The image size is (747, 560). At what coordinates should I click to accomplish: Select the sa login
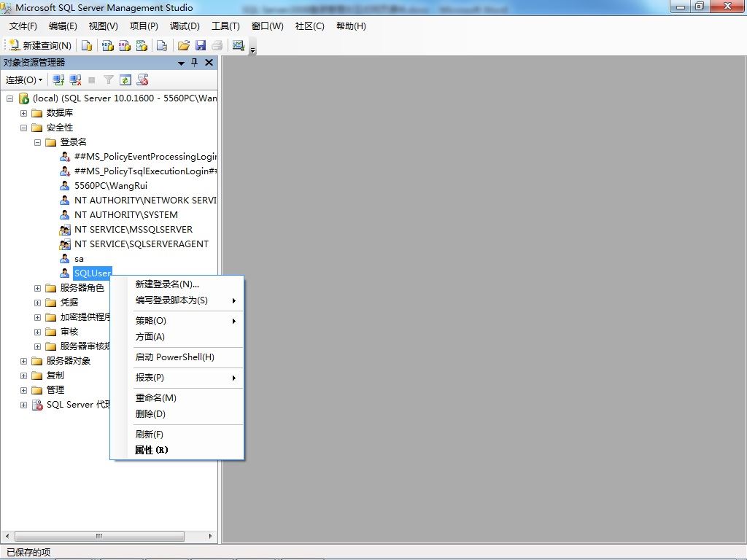[79, 259]
